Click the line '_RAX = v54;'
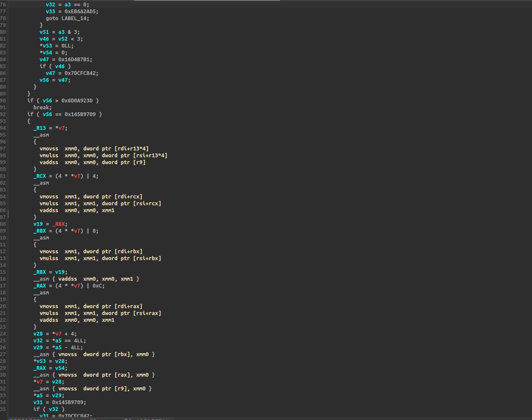 [x=50, y=369]
